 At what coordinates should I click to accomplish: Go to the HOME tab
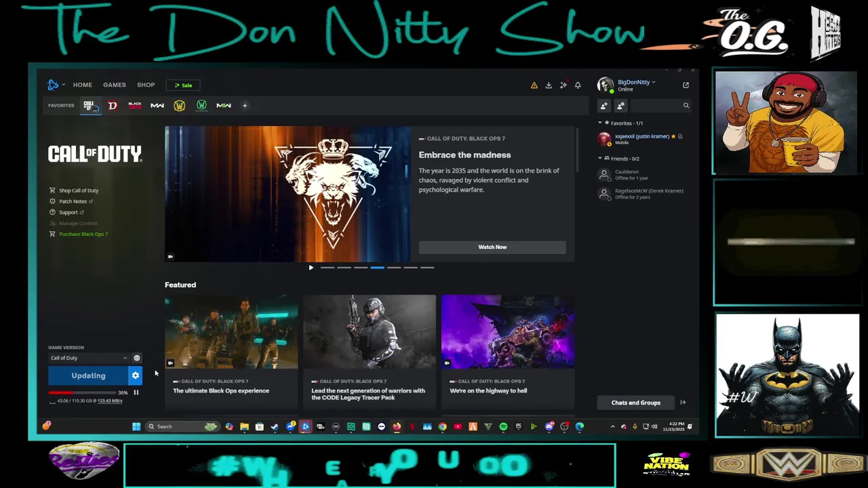coord(82,85)
